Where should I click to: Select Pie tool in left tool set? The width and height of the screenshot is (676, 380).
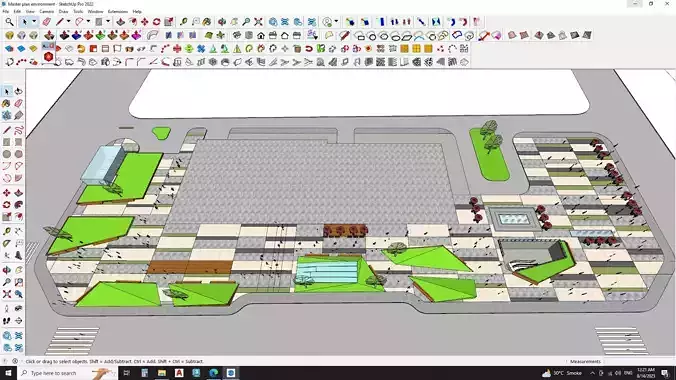click(x=19, y=178)
